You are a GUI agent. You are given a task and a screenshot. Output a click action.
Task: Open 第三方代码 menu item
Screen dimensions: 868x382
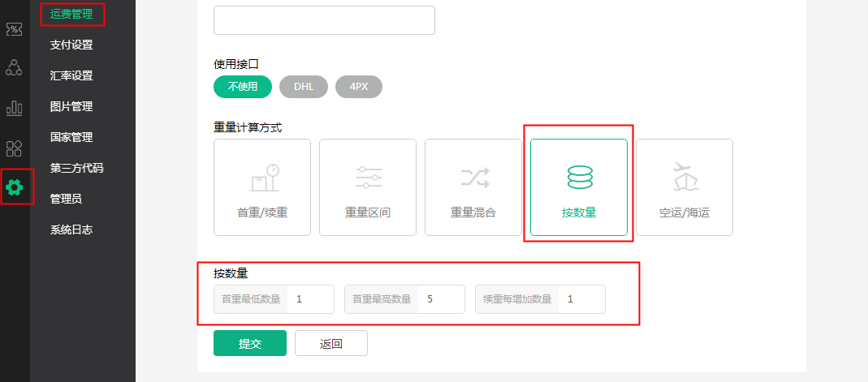(x=77, y=168)
